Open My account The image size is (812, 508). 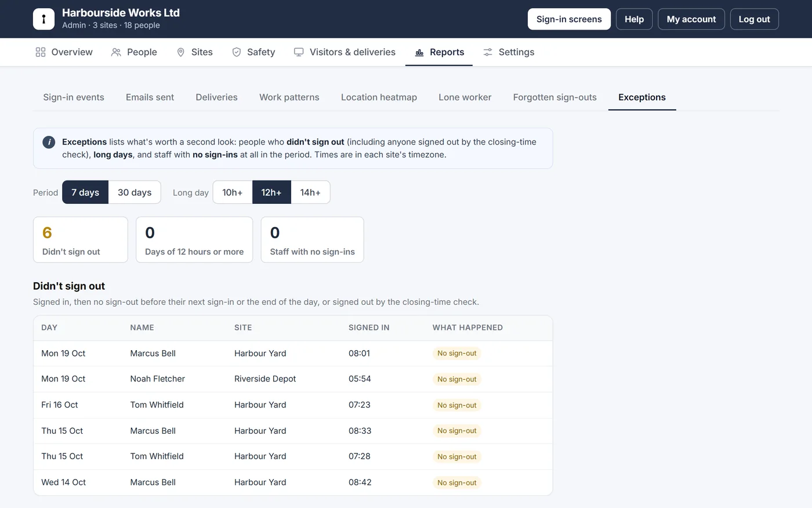point(691,19)
